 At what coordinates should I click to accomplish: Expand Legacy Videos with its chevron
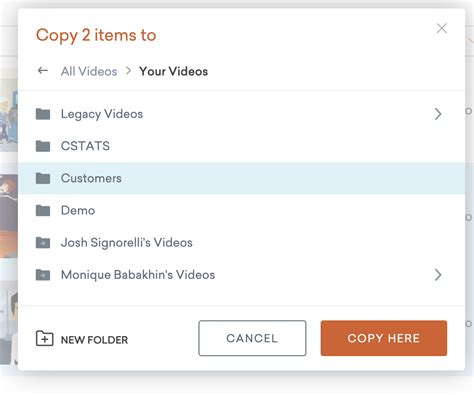point(438,114)
